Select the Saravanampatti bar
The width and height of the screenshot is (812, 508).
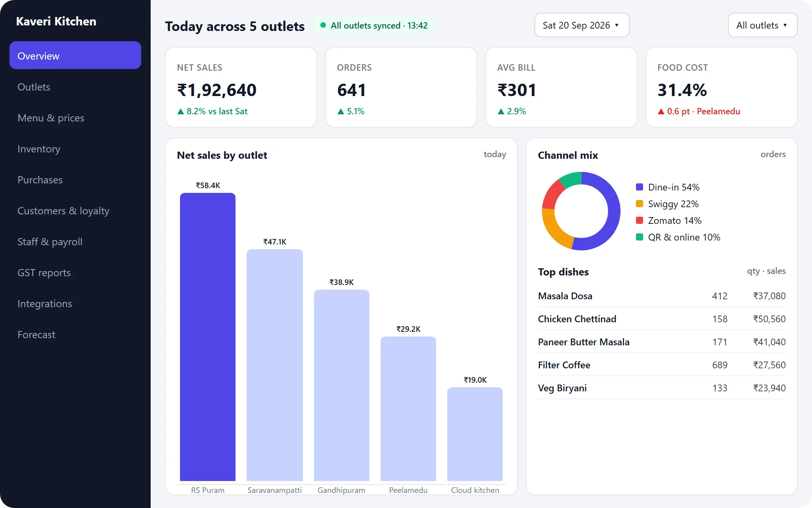(x=275, y=365)
